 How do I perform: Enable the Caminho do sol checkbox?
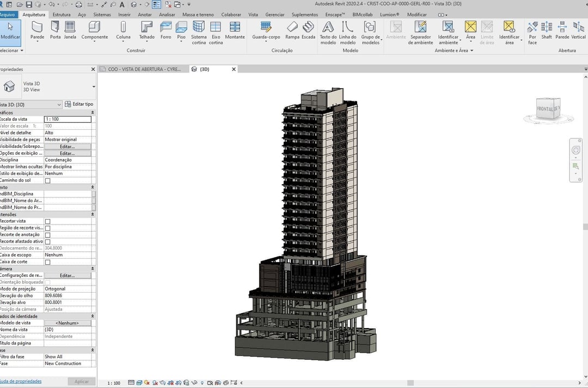click(x=47, y=180)
